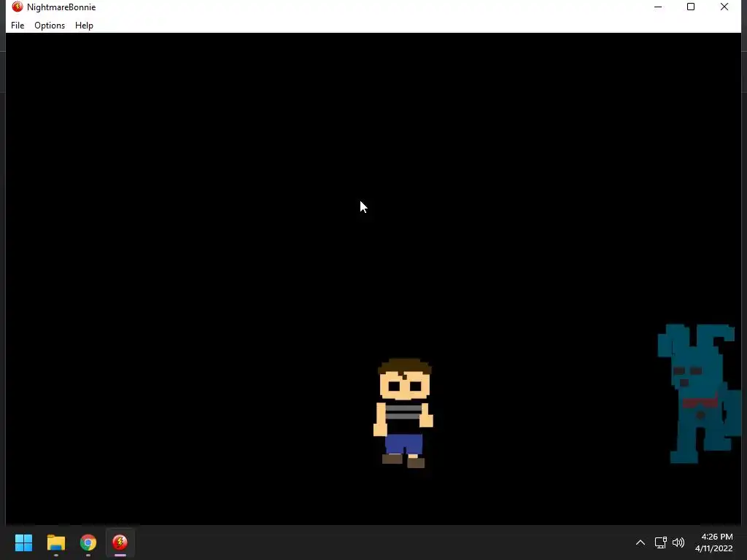Expand the hidden system tray icons

640,542
